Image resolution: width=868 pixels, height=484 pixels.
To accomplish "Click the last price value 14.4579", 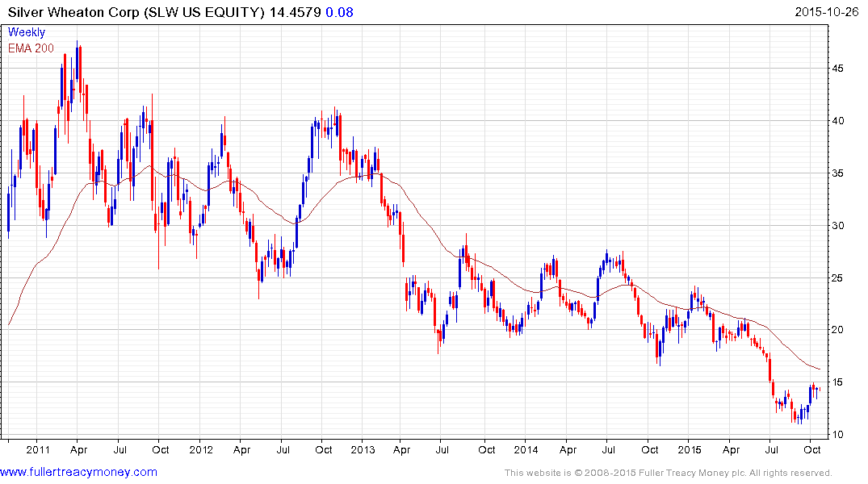I will click(295, 12).
